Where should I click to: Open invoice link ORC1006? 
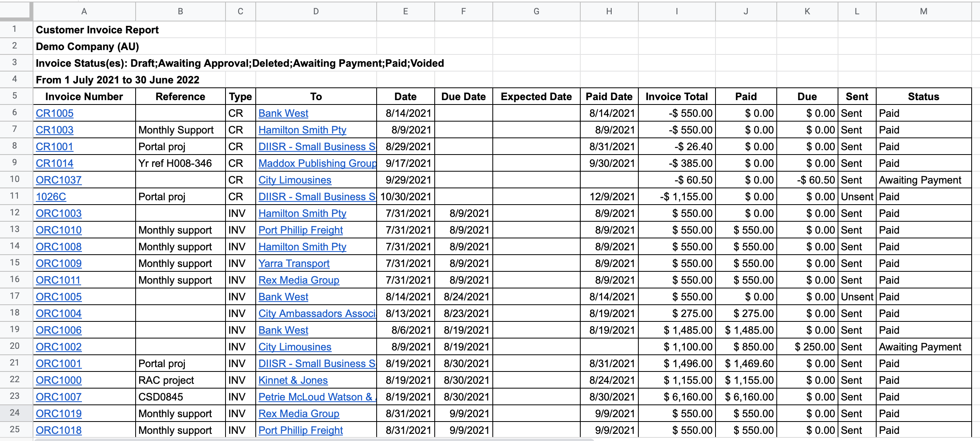[58, 330]
